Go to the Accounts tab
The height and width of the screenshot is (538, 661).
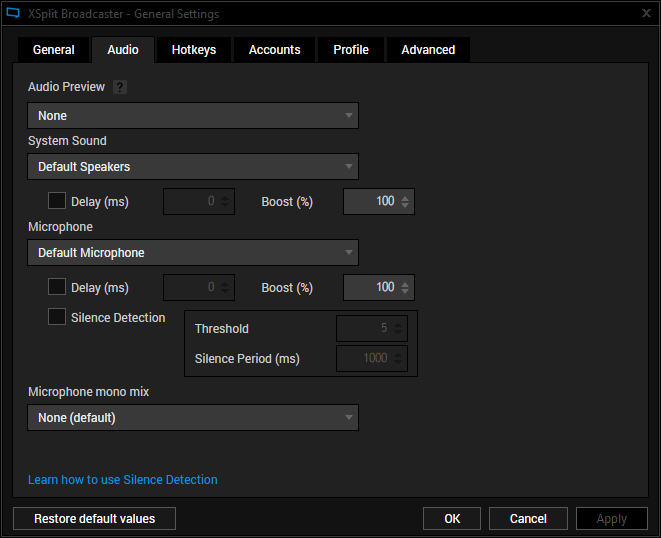tap(275, 50)
